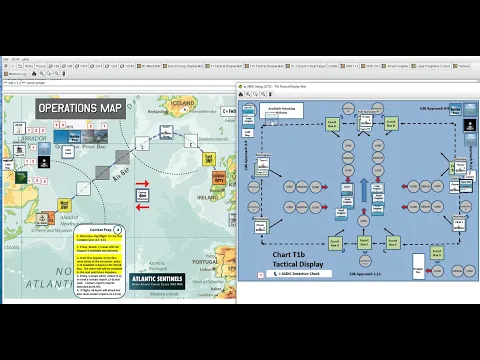
Task: Click the Chart T1b Tactical Display title
Action: pyautogui.click(x=298, y=259)
